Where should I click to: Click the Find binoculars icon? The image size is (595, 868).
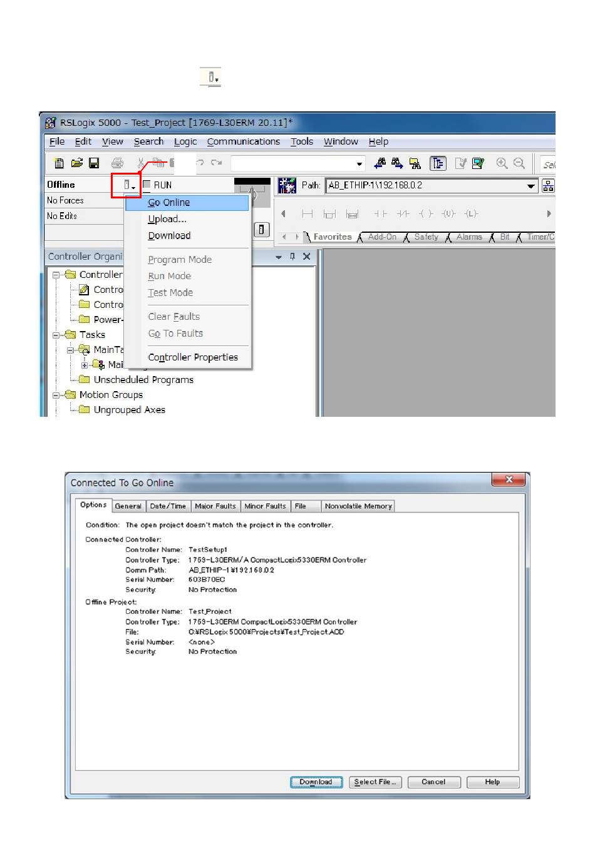point(380,164)
